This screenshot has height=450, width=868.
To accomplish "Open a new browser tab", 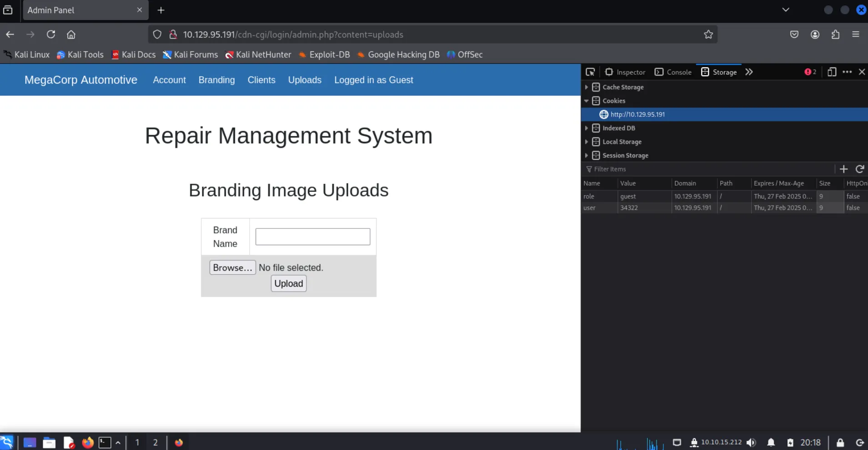I will [161, 10].
